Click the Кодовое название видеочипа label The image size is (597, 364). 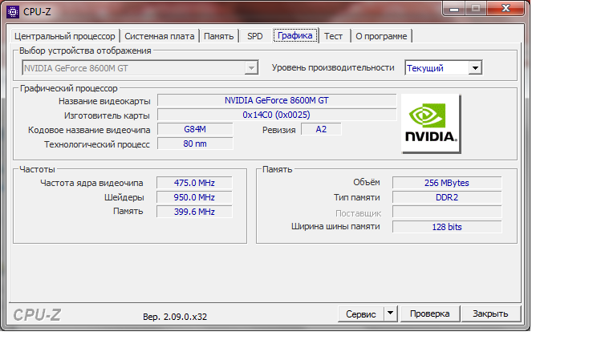point(89,130)
